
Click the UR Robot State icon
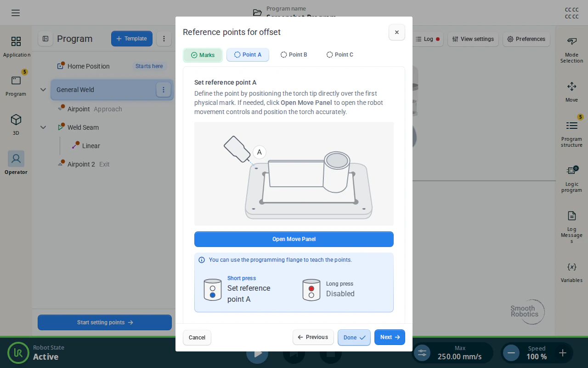click(x=18, y=353)
